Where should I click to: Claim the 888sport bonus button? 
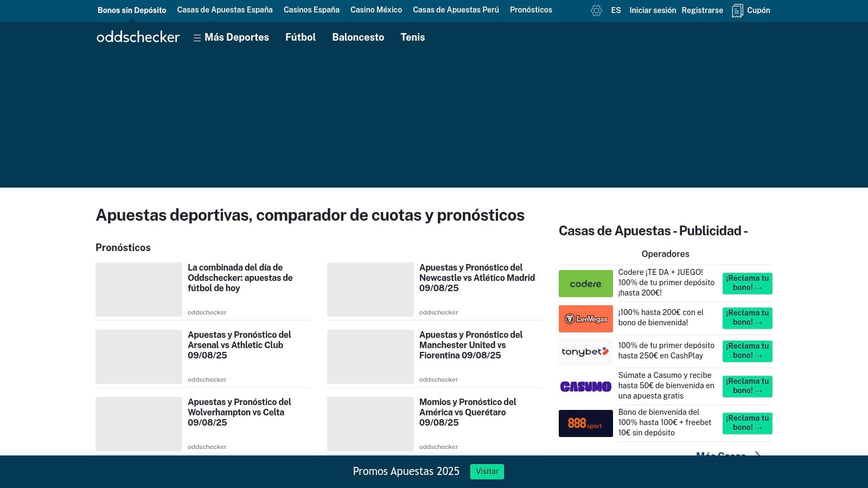coord(747,423)
